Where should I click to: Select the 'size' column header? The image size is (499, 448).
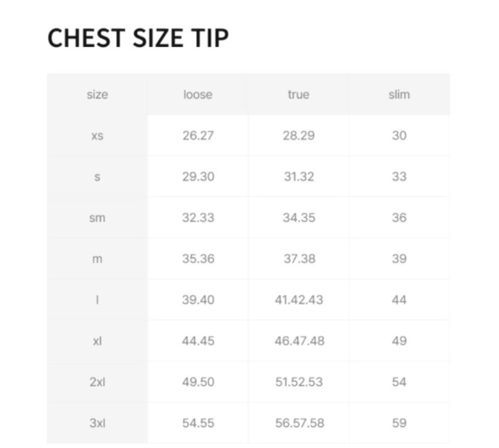(x=97, y=94)
